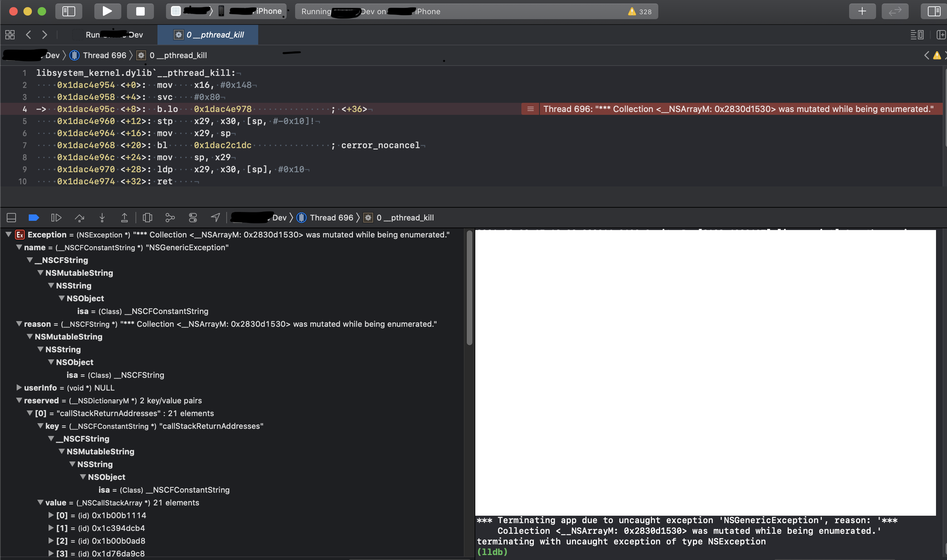Click Thread 696 in debug bar

point(325,218)
